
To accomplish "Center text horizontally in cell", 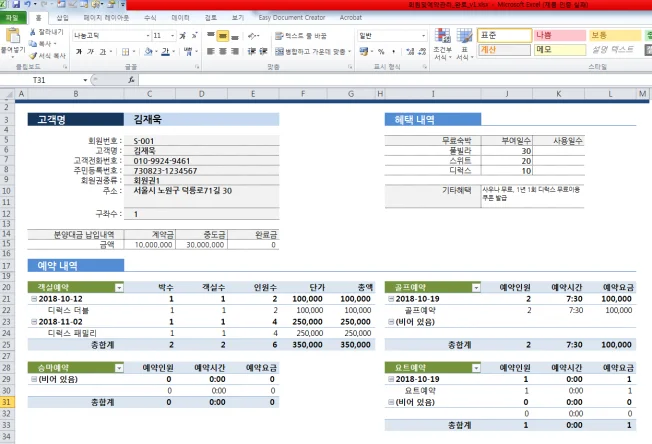I will coord(222,52).
